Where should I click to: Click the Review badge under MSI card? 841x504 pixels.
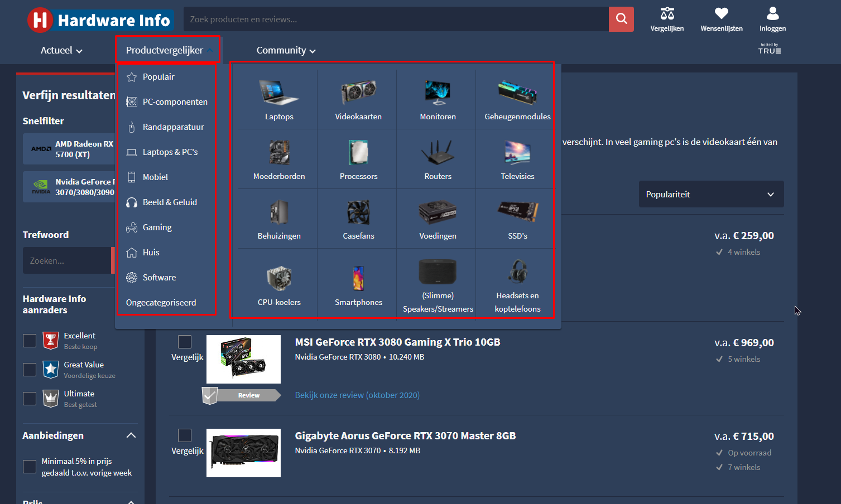point(242,395)
